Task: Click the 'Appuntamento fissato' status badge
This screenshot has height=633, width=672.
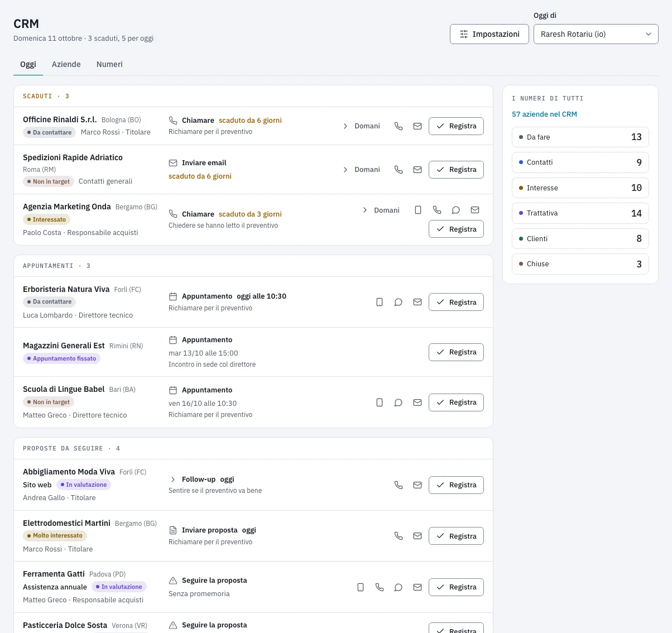Action: pos(61,358)
